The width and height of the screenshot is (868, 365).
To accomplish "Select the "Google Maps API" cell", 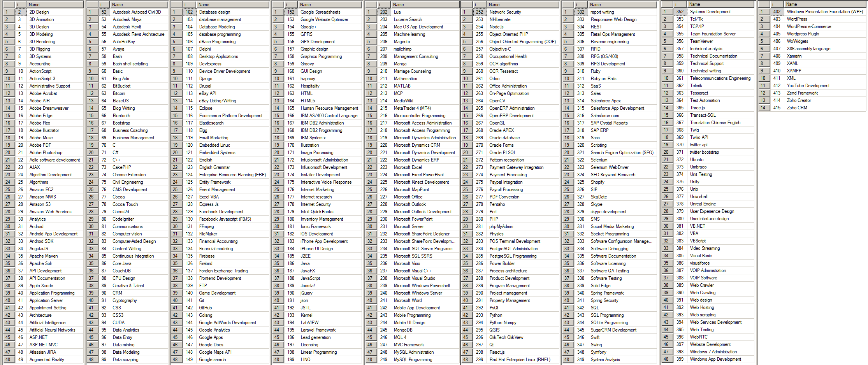I will click(x=233, y=352).
